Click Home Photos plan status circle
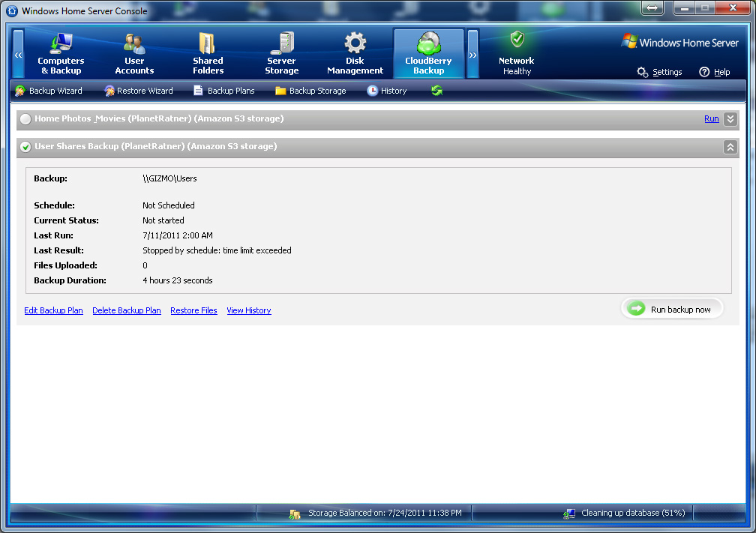Image resolution: width=756 pixels, height=533 pixels. click(25, 119)
